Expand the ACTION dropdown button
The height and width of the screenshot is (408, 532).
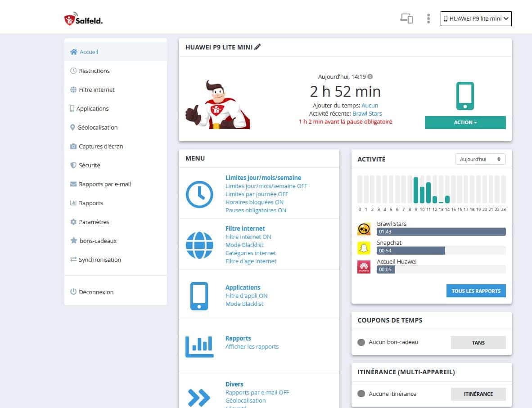tap(465, 122)
